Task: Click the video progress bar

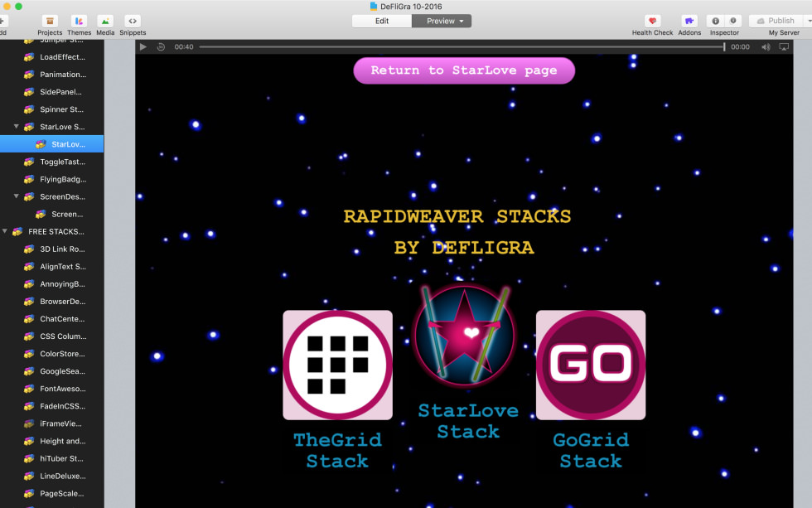Action: [x=462, y=46]
